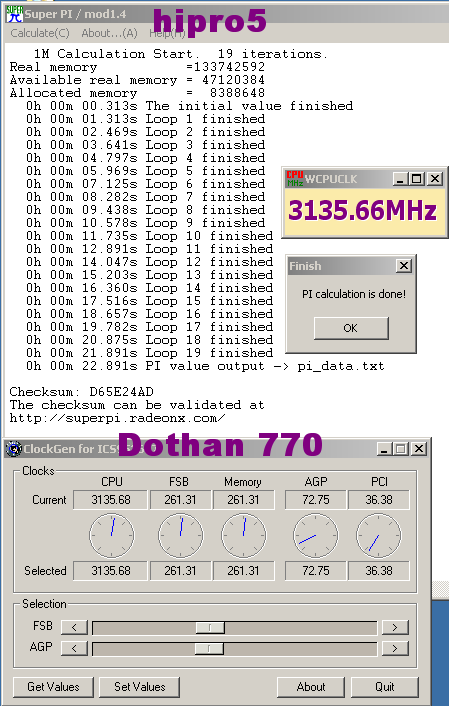
Task: Click the Current FSB value field 261.31
Action: (180, 500)
